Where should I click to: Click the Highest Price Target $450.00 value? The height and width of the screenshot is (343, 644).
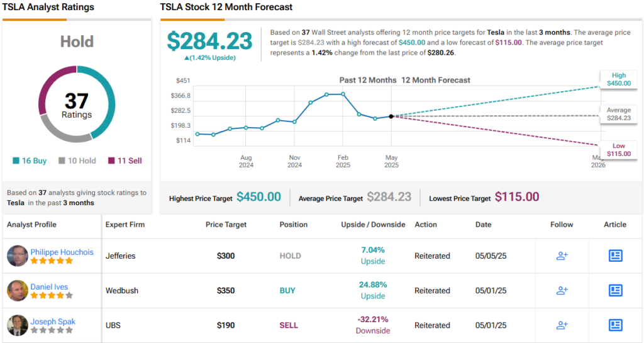(258, 197)
